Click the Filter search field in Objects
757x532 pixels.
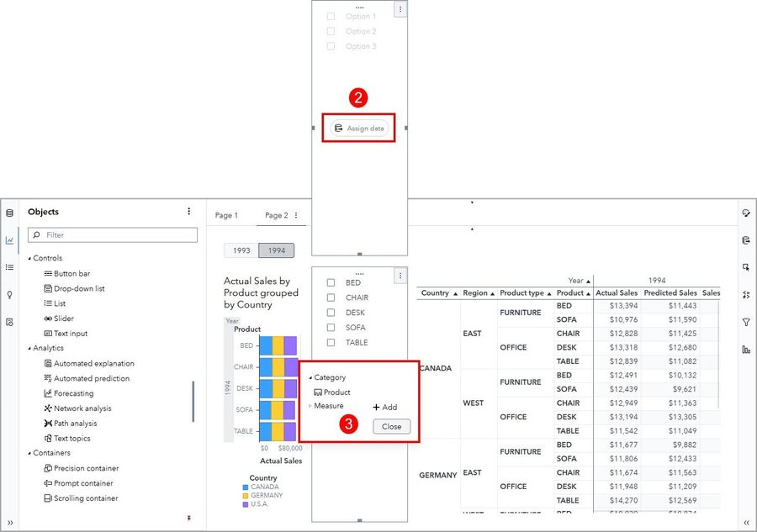(x=113, y=234)
